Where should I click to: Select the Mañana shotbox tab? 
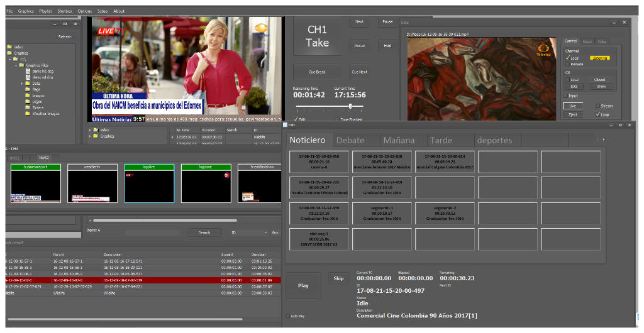coord(404,140)
